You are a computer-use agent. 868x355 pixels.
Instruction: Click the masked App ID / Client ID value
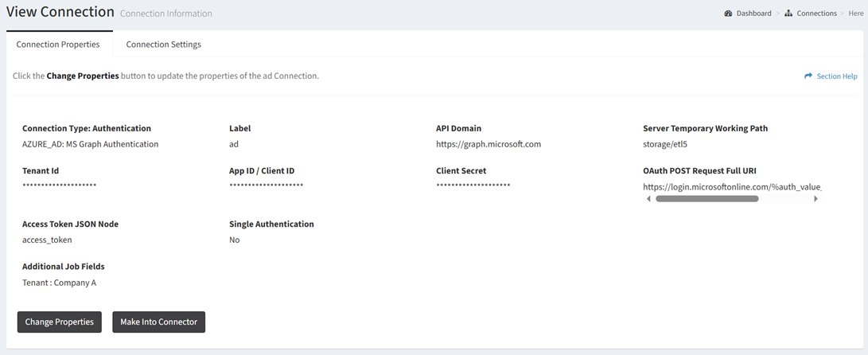267,186
